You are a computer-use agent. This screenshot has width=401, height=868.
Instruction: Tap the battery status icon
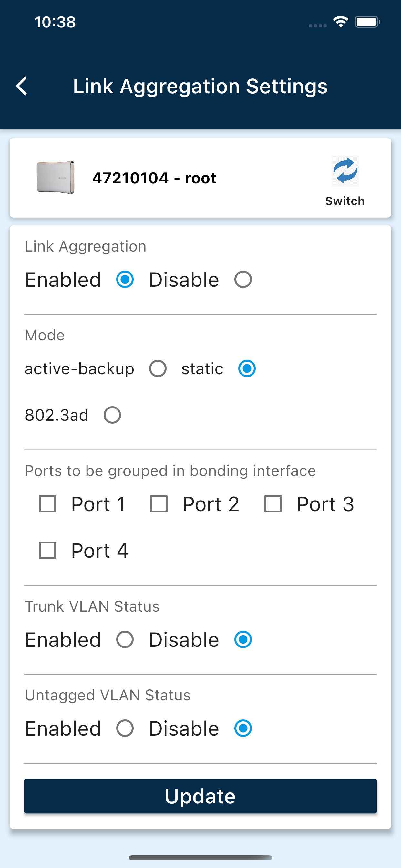coord(367,22)
